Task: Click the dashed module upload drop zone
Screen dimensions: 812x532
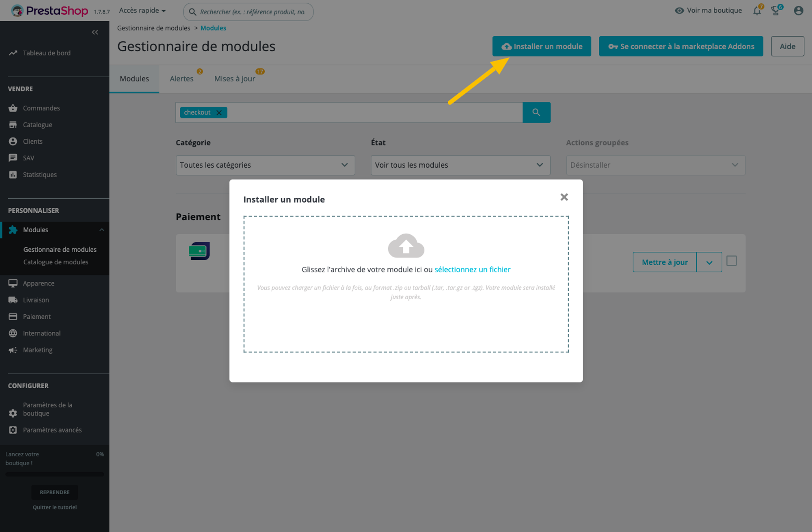Action: [406, 284]
